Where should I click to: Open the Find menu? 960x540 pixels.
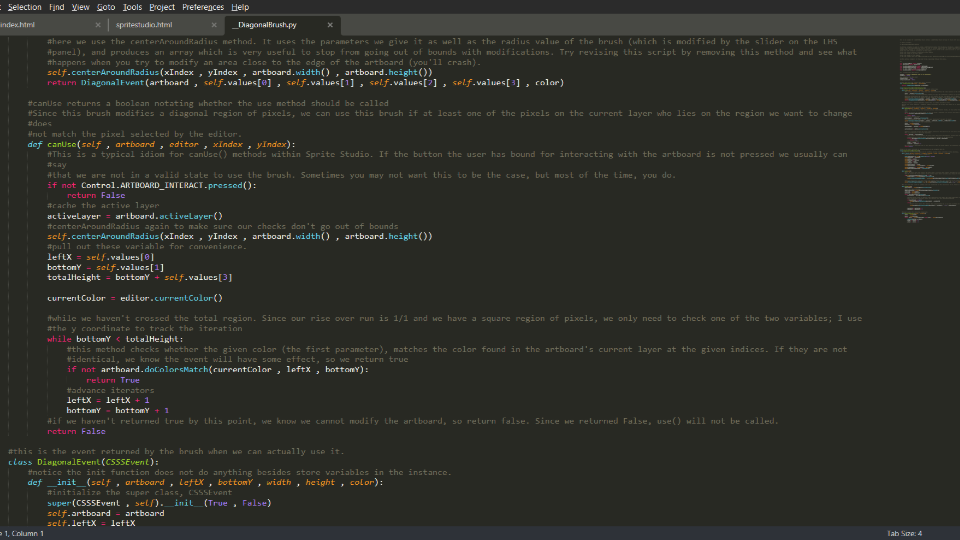coord(56,7)
